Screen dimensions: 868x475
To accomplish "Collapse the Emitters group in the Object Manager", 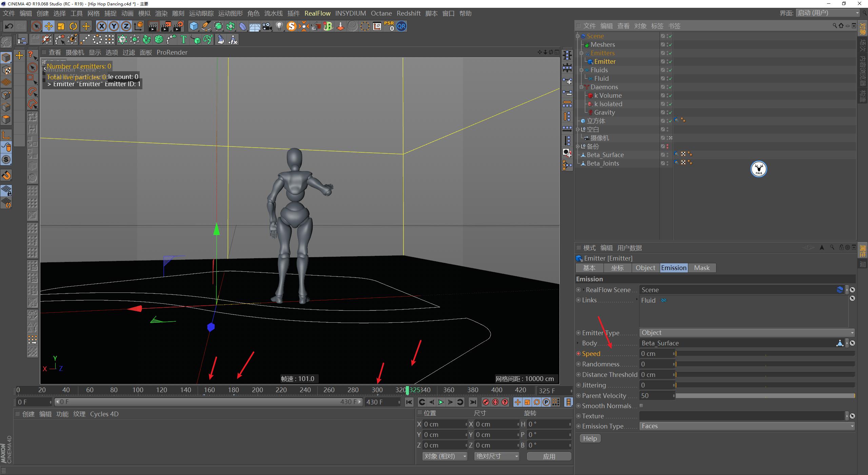I will pos(581,53).
